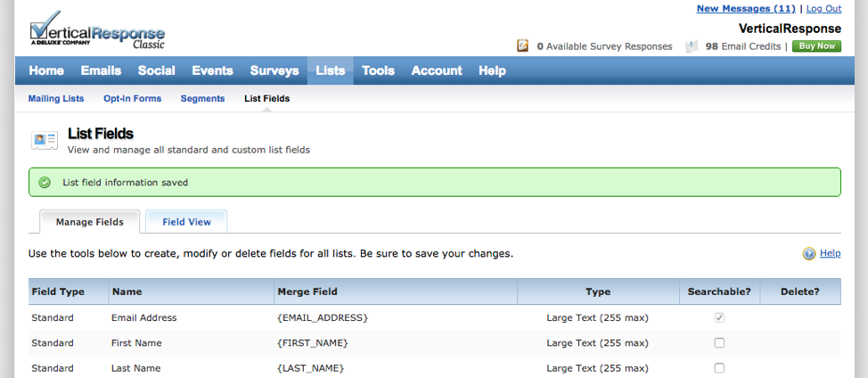This screenshot has width=868, height=378.
Task: Click the Type column header
Action: tap(598, 292)
